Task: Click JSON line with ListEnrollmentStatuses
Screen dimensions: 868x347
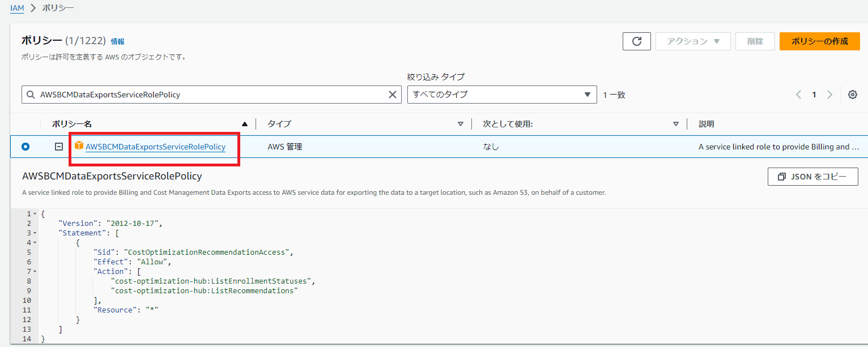Action: pyautogui.click(x=212, y=281)
